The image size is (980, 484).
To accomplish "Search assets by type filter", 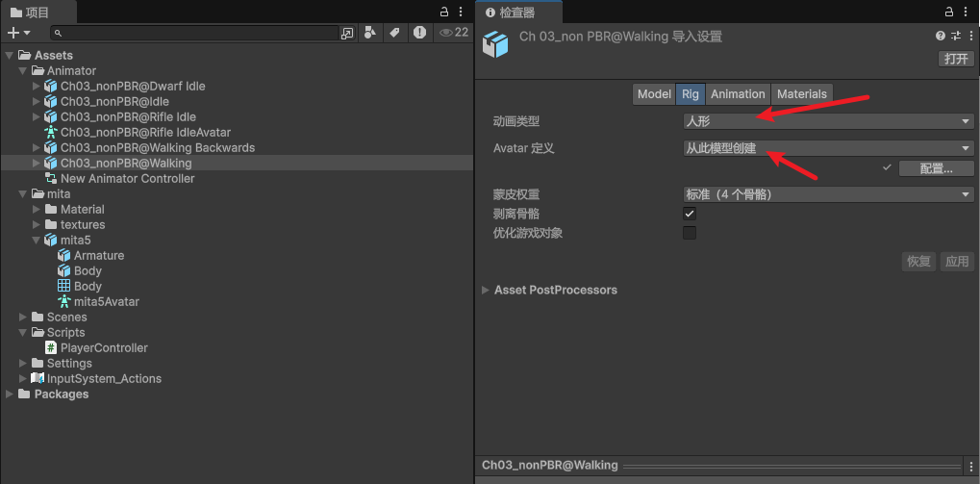I will (x=370, y=33).
